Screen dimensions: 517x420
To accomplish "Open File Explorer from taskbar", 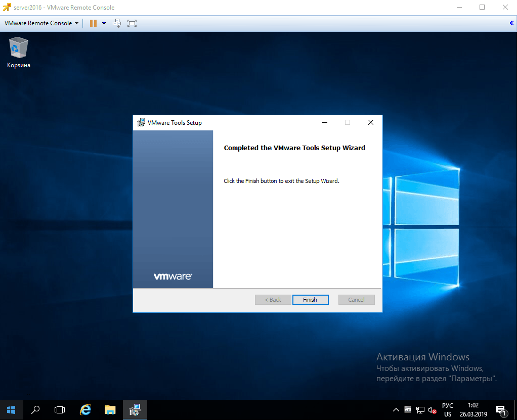I will 110,410.
